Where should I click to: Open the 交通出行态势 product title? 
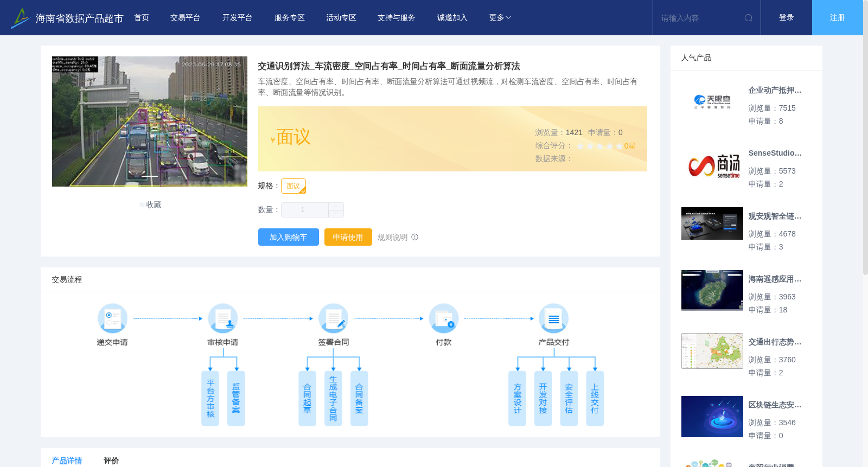click(775, 342)
